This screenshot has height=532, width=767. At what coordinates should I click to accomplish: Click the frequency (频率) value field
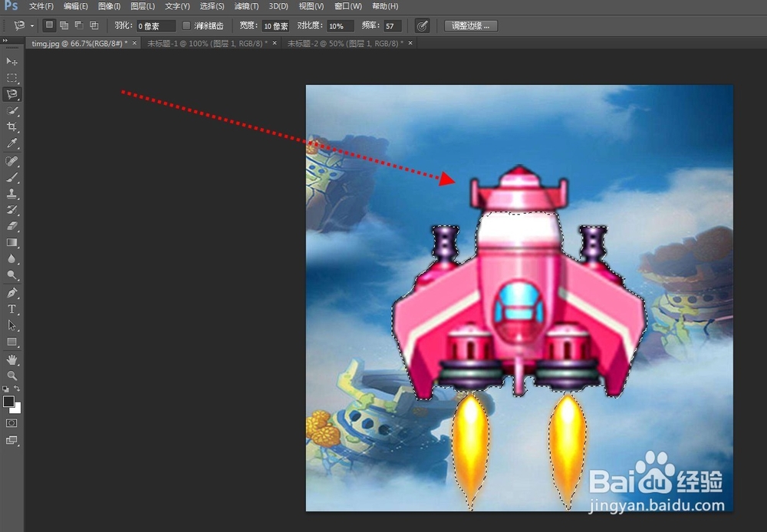tap(393, 26)
